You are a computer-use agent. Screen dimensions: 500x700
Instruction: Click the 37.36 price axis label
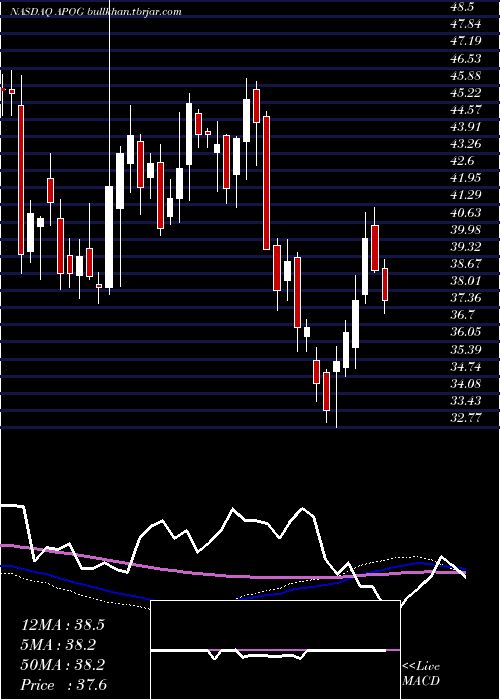click(467, 298)
